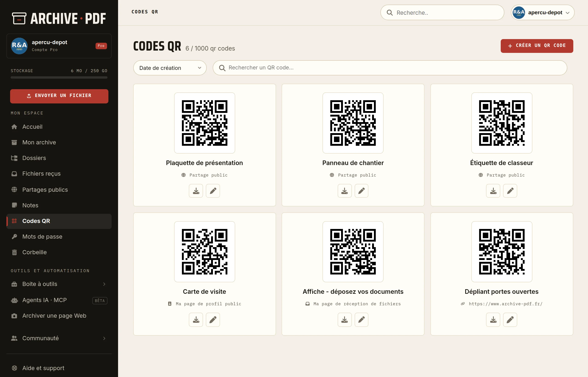
Task: Click the R&A avatar in the top bar
Action: [519, 12]
